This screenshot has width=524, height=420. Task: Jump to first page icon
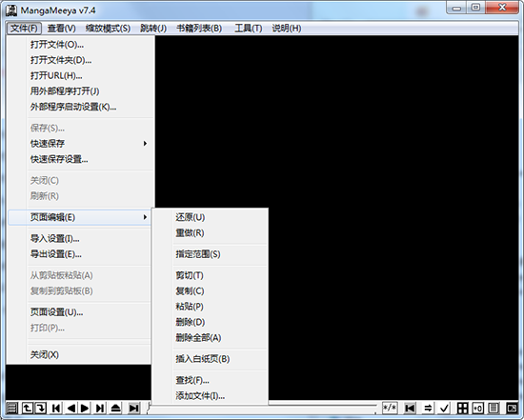click(56, 408)
